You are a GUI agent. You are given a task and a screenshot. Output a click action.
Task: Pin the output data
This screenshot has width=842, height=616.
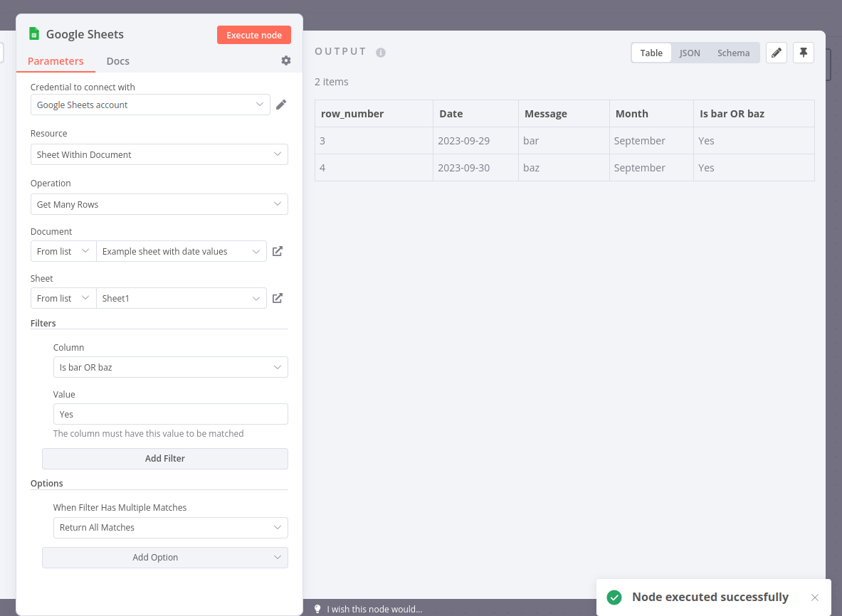pos(804,53)
